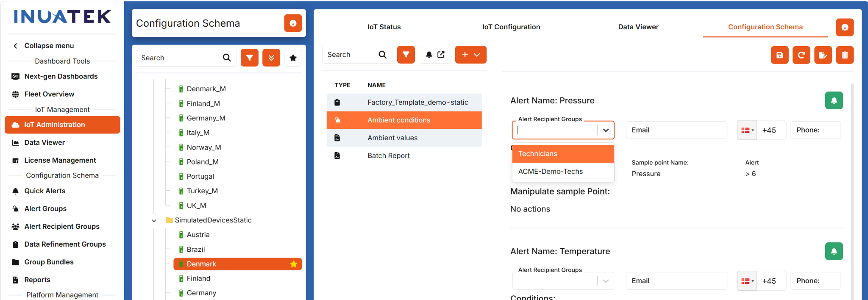The height and width of the screenshot is (300, 868).
Task: Choose Technicians from the dropdown list
Action: coord(563,154)
